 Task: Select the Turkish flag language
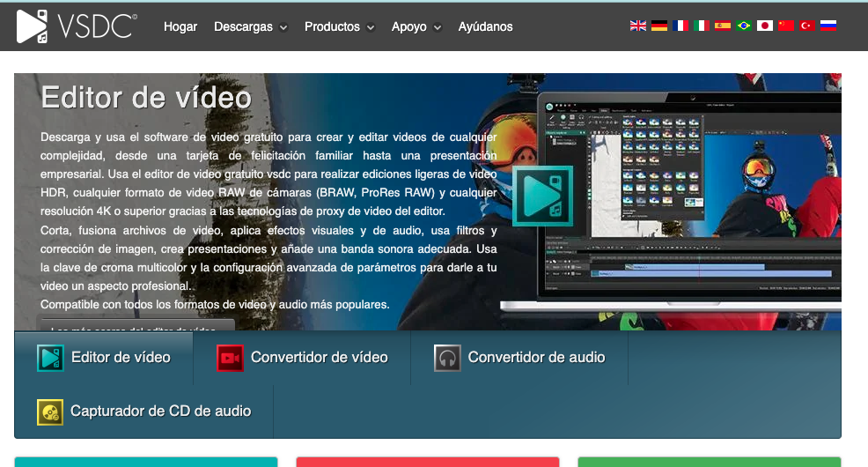[807, 26]
